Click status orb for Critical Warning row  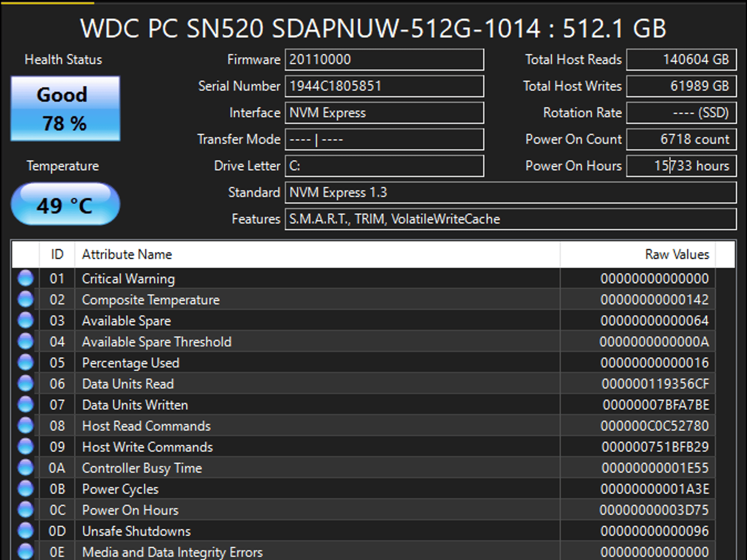coord(26,279)
